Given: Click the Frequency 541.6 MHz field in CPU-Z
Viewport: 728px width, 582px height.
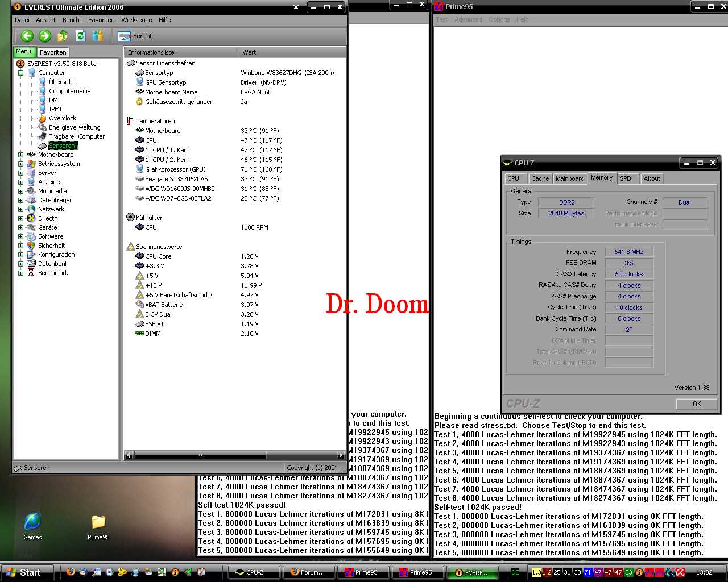Looking at the screenshot, I should pyautogui.click(x=629, y=252).
